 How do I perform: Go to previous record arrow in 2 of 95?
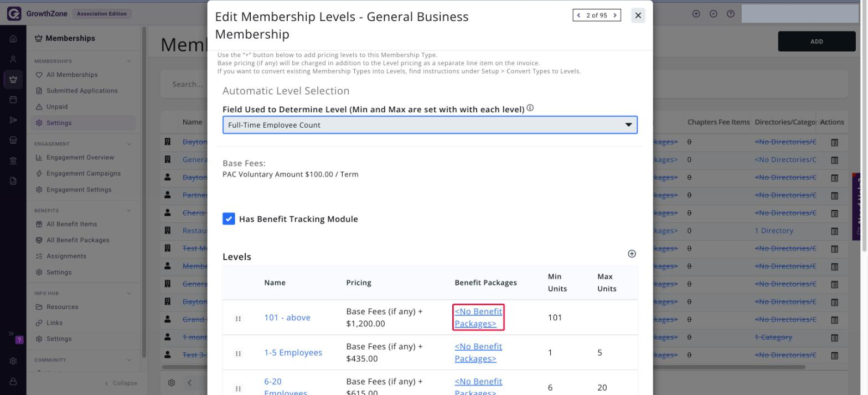coord(579,15)
